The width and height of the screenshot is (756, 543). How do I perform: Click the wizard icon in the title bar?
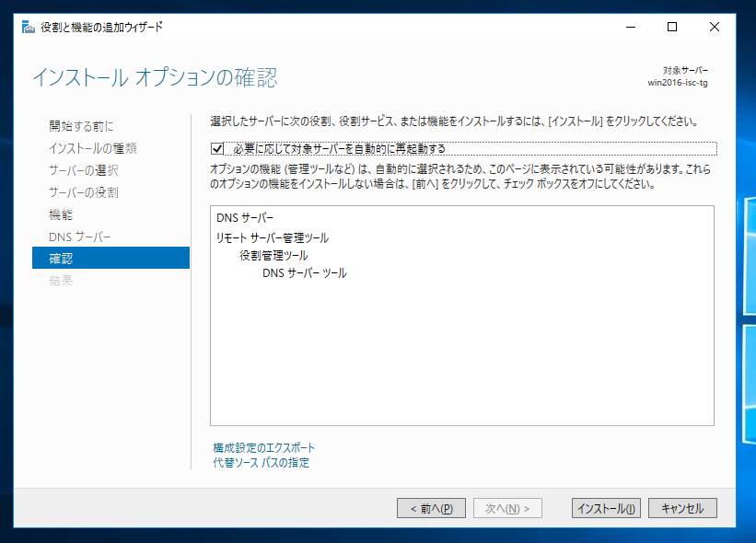[29, 27]
